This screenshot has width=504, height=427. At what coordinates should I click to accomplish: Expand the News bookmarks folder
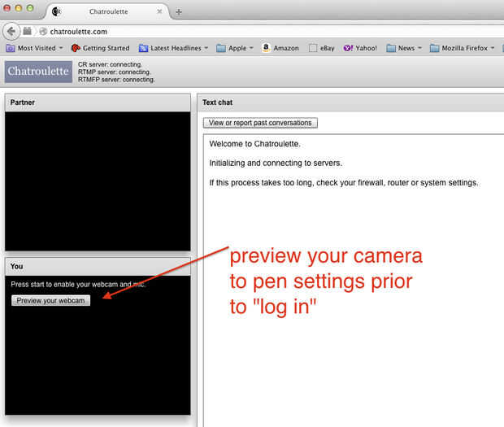click(404, 48)
